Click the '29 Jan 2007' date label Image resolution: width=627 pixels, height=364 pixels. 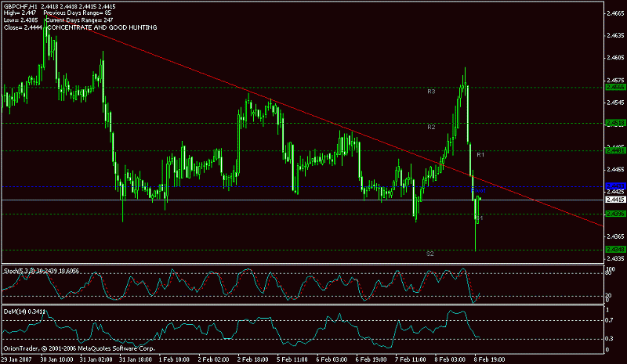point(16,359)
